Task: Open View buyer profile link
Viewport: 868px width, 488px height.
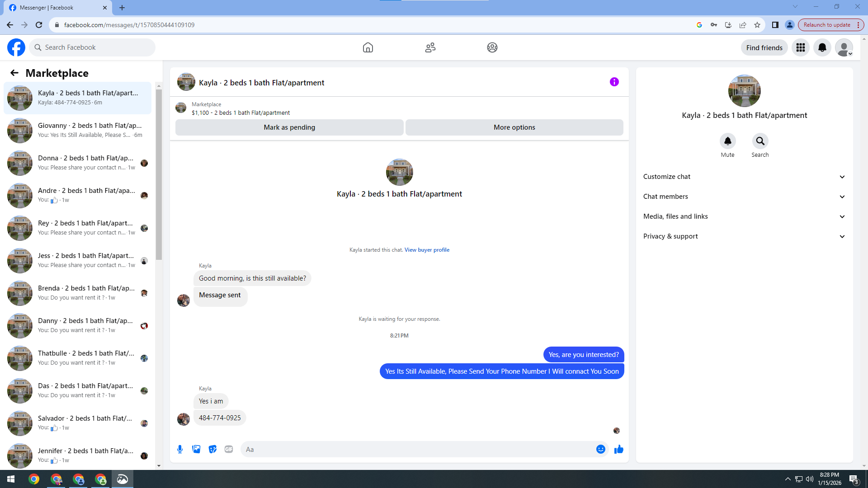Action: (427, 250)
